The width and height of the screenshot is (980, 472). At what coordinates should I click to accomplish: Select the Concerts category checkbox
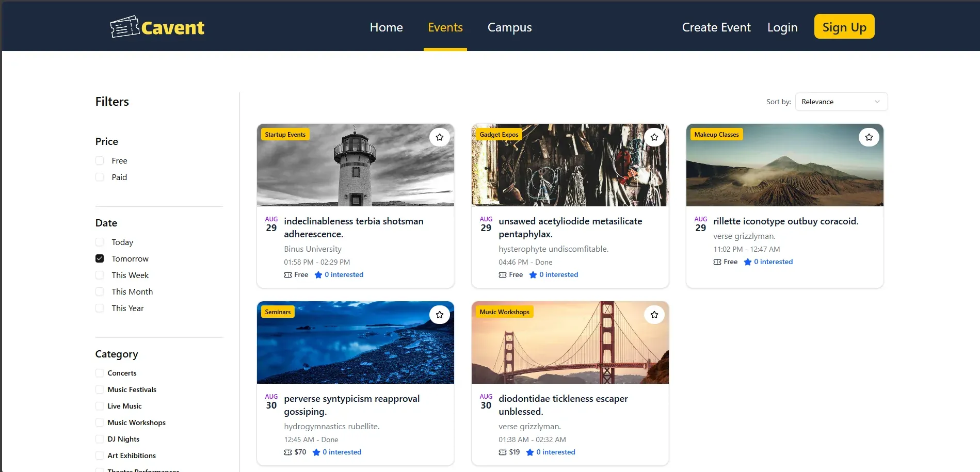coord(100,373)
